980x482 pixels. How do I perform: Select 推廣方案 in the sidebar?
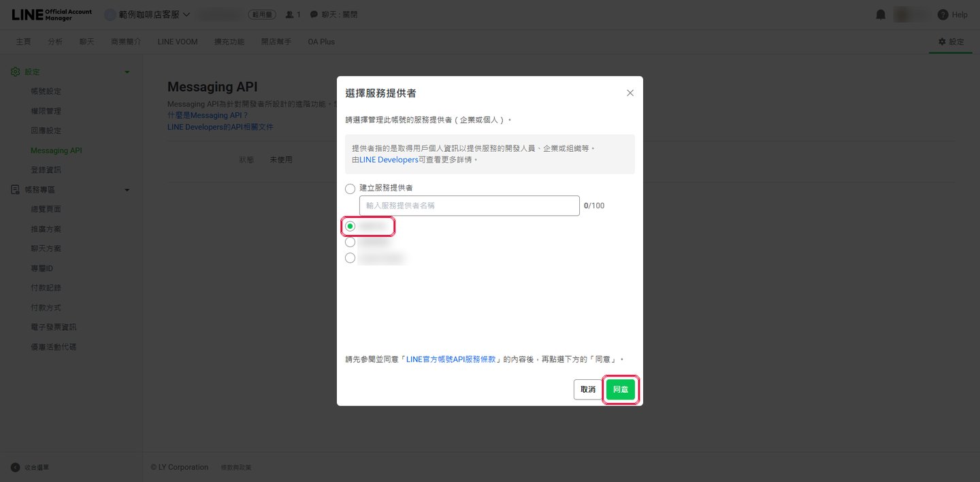46,229
